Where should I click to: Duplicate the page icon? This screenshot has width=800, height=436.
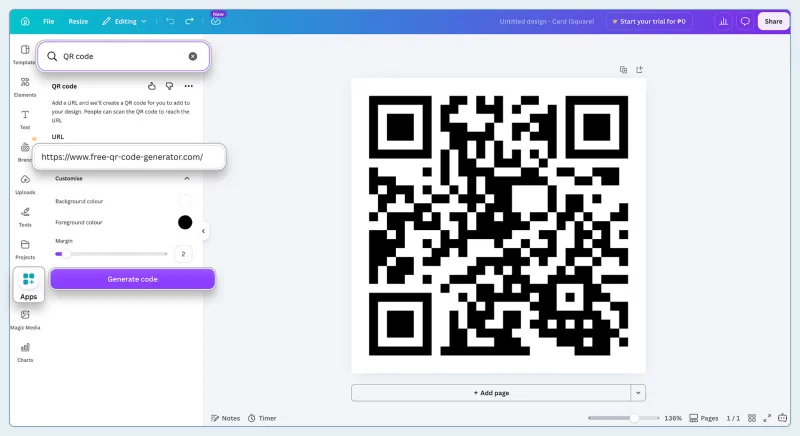click(623, 70)
